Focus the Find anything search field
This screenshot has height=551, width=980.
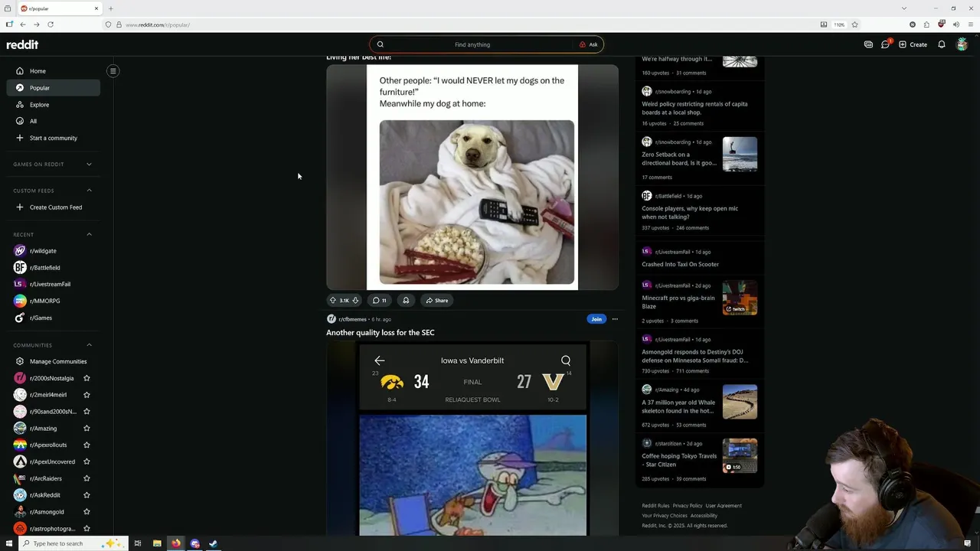click(x=472, y=44)
